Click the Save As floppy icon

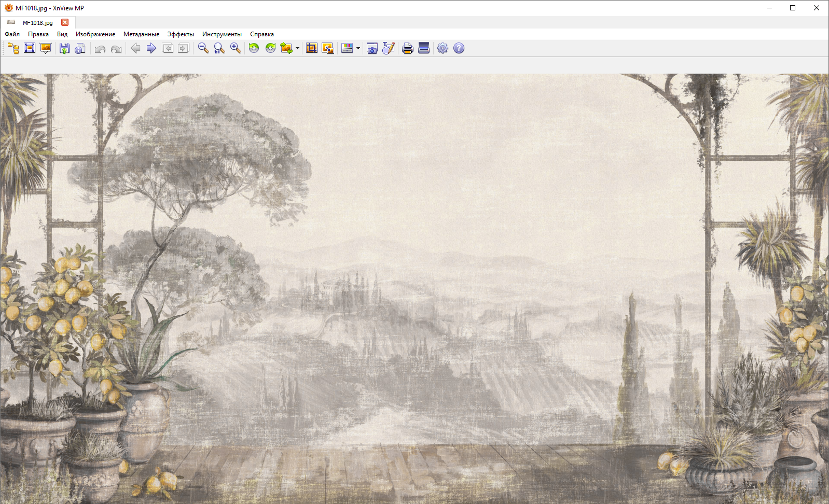(64, 48)
